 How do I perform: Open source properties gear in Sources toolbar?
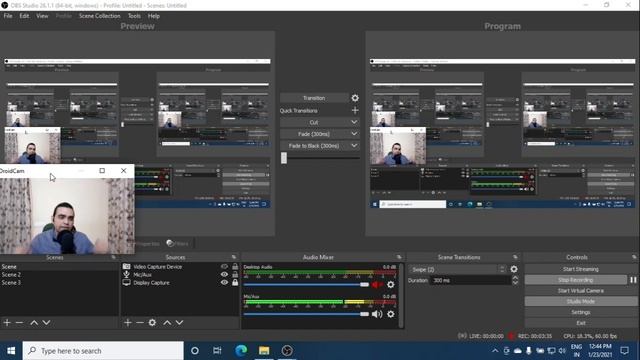[152, 322]
